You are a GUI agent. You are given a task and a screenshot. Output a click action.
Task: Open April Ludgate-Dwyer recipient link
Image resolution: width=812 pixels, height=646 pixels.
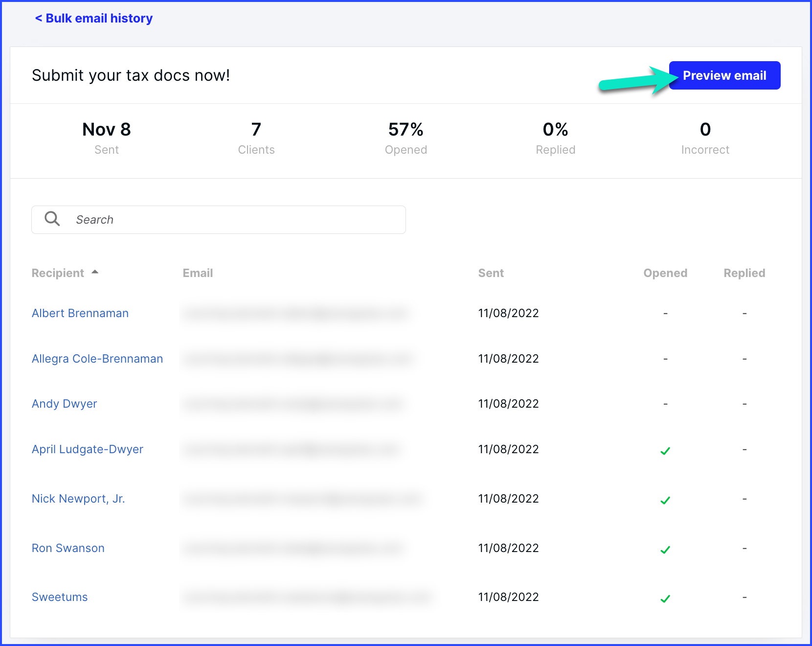click(x=88, y=449)
